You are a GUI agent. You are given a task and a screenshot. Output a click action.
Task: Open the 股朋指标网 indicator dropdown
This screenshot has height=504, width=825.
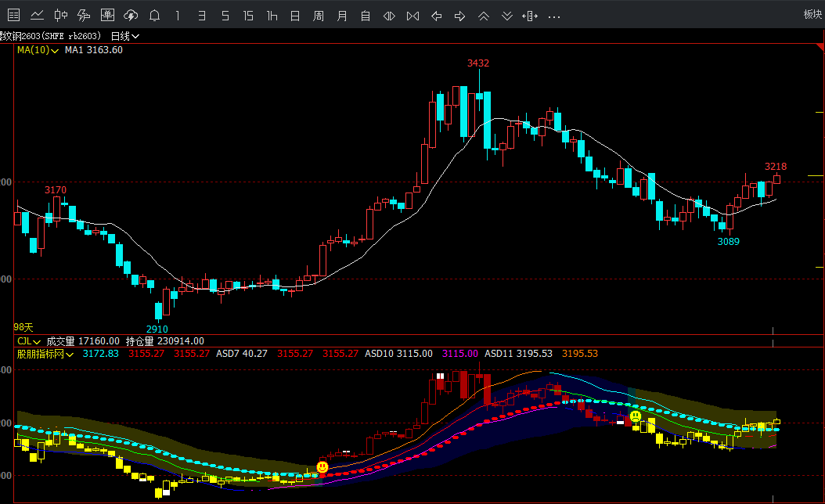tap(45, 354)
